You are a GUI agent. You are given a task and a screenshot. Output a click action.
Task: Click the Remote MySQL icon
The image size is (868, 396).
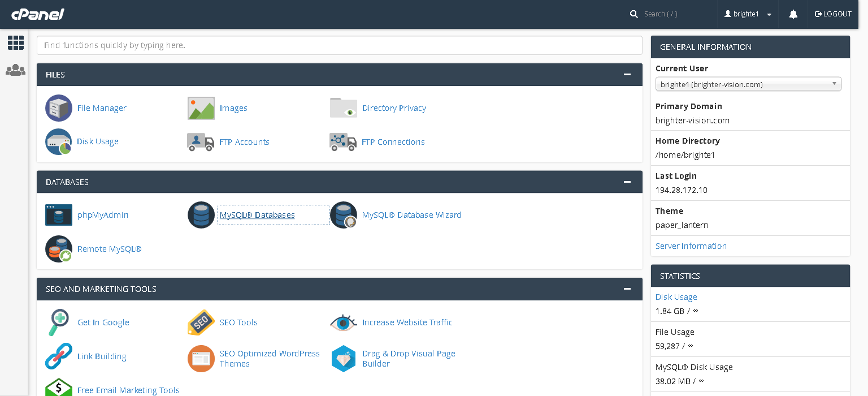[59, 249]
